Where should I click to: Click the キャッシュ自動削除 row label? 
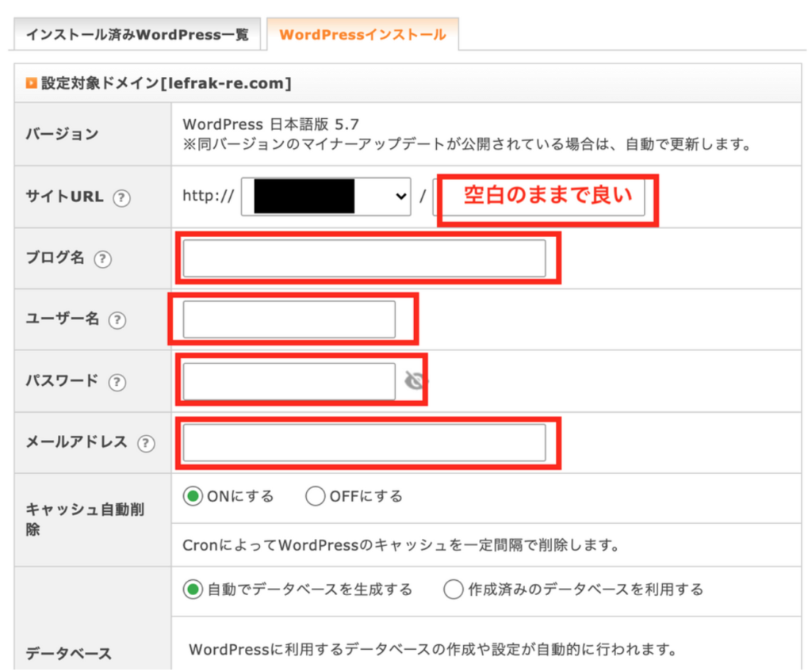pos(85,519)
